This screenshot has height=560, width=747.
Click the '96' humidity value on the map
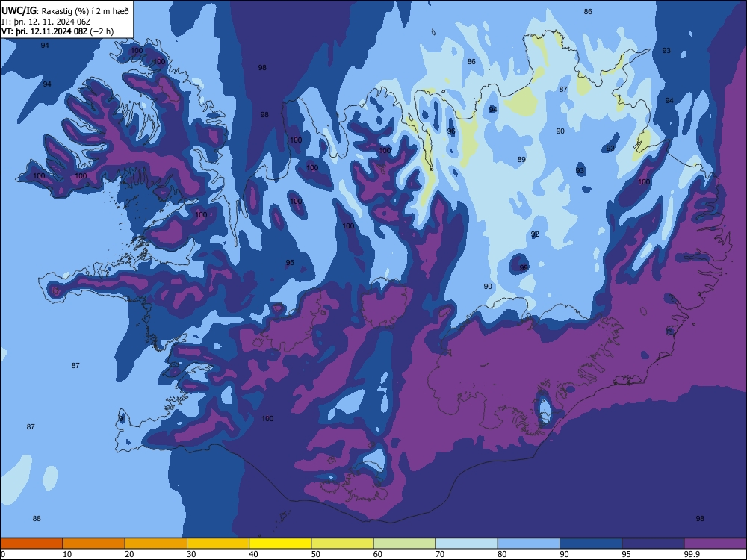pos(451,131)
